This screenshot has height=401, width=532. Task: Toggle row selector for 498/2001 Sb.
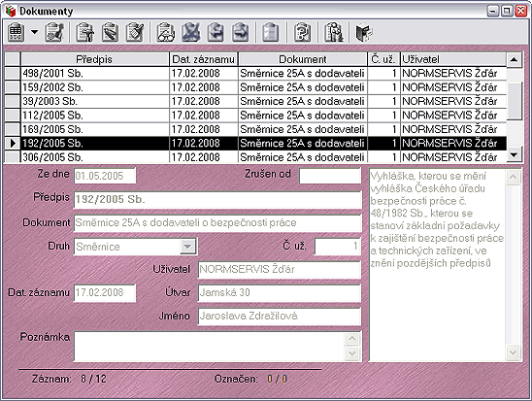pyautogui.click(x=13, y=73)
